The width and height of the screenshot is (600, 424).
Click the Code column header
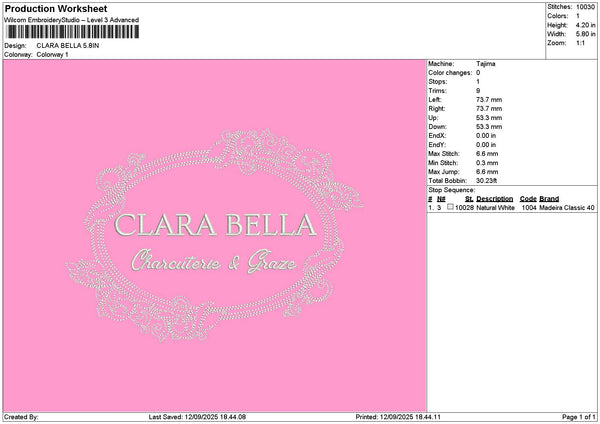coord(528,199)
